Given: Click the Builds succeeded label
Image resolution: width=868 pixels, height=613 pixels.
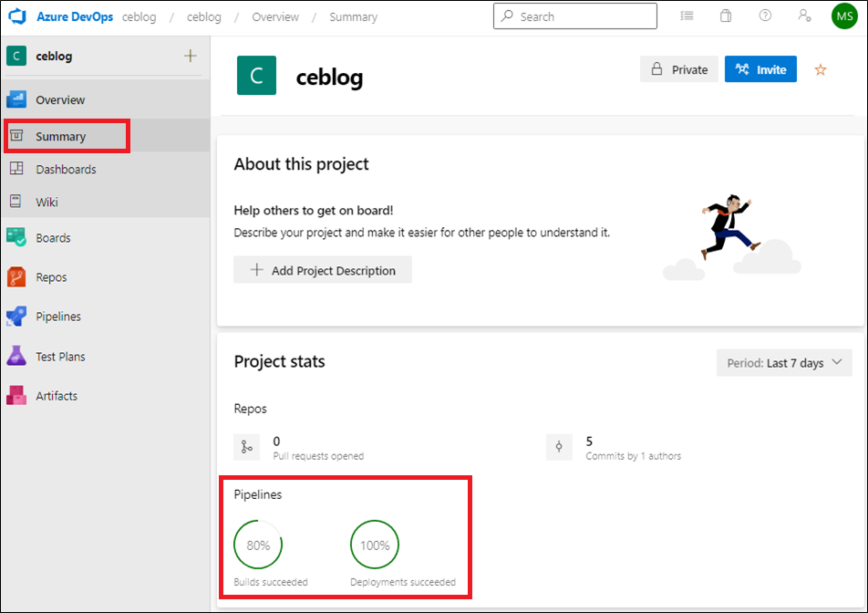Looking at the screenshot, I should [271, 582].
